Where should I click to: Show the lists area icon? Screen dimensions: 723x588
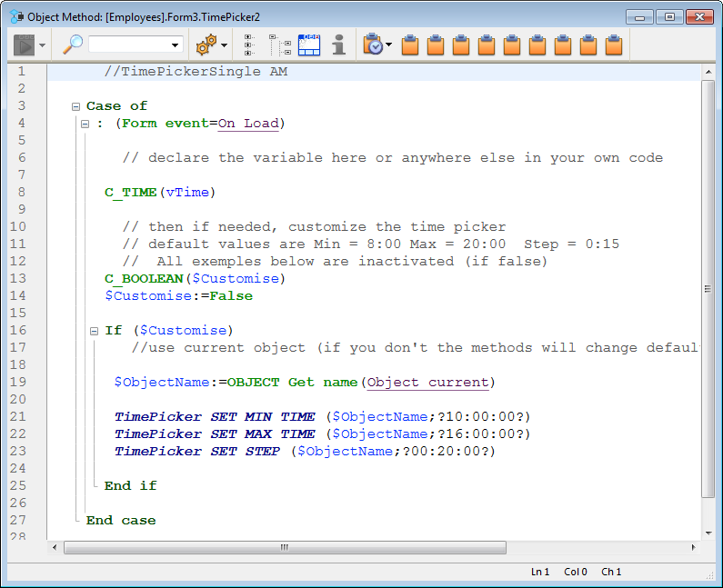[x=309, y=45]
